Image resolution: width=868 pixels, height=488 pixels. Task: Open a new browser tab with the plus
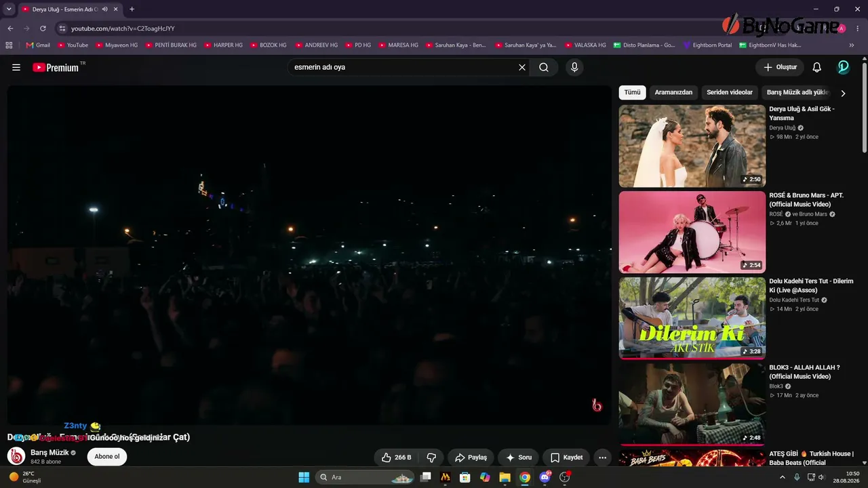click(x=132, y=9)
